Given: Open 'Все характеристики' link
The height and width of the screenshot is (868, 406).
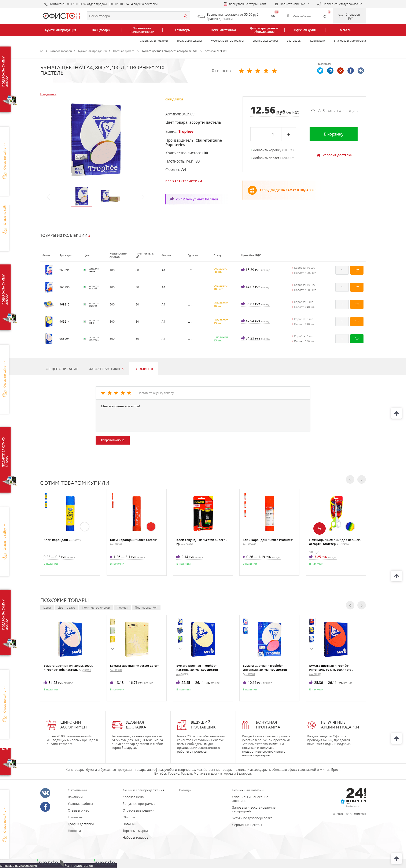Looking at the screenshot, I should point(184,181).
